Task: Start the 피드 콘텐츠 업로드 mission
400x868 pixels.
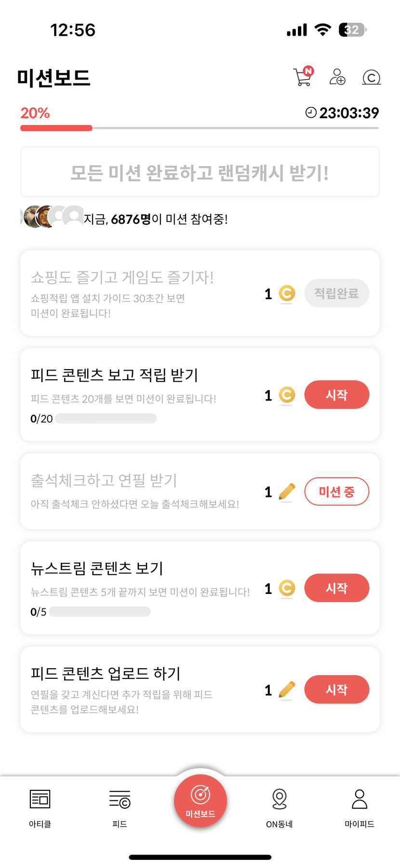Action: pyautogui.click(x=336, y=689)
